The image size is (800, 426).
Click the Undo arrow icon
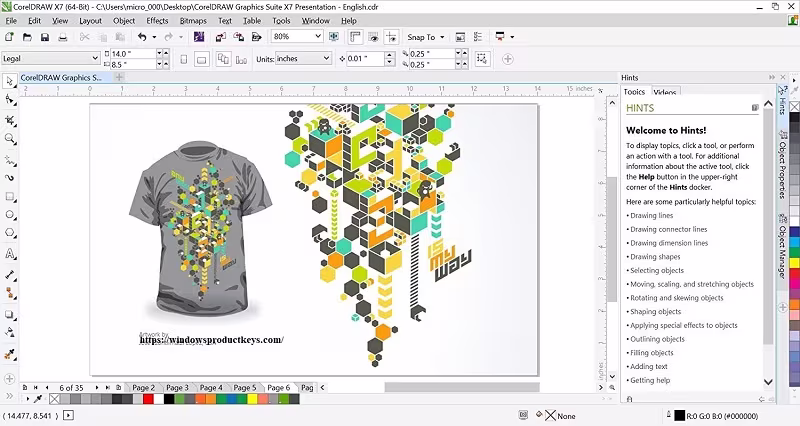pyautogui.click(x=142, y=37)
